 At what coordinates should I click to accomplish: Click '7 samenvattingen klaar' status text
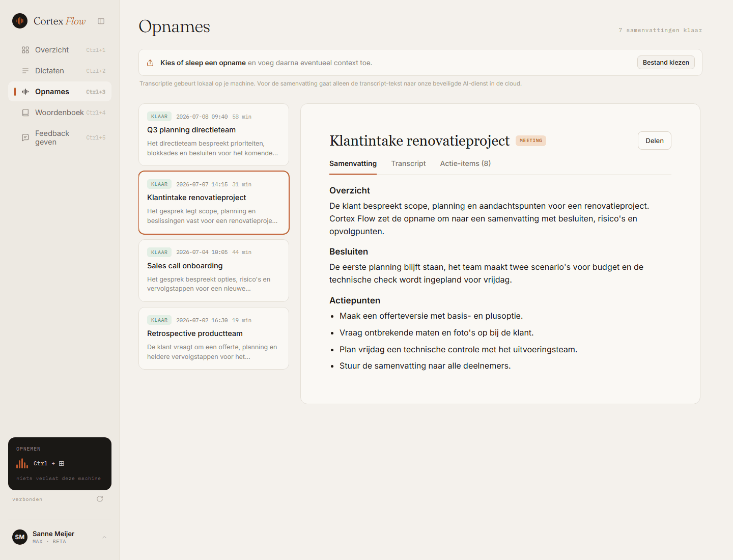(x=660, y=31)
